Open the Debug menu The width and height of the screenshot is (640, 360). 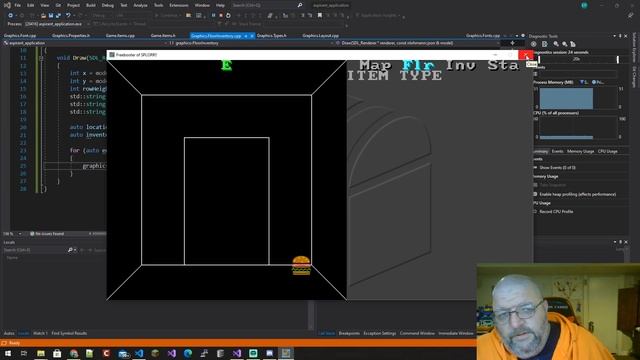tap(108, 5)
